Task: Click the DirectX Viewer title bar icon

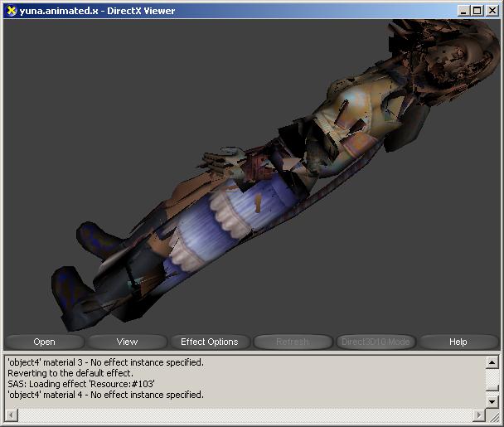Action: click(x=11, y=11)
